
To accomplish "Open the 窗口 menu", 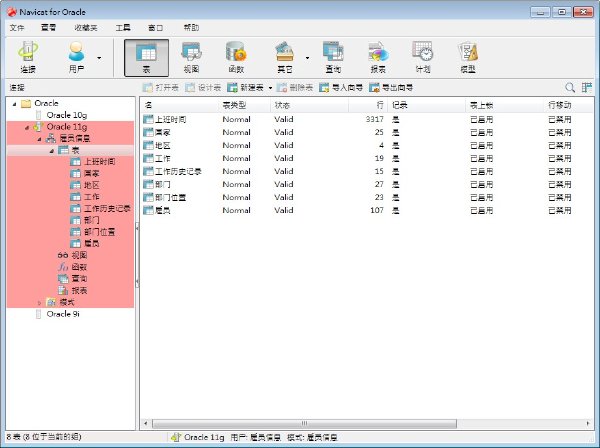I will click(x=155, y=28).
